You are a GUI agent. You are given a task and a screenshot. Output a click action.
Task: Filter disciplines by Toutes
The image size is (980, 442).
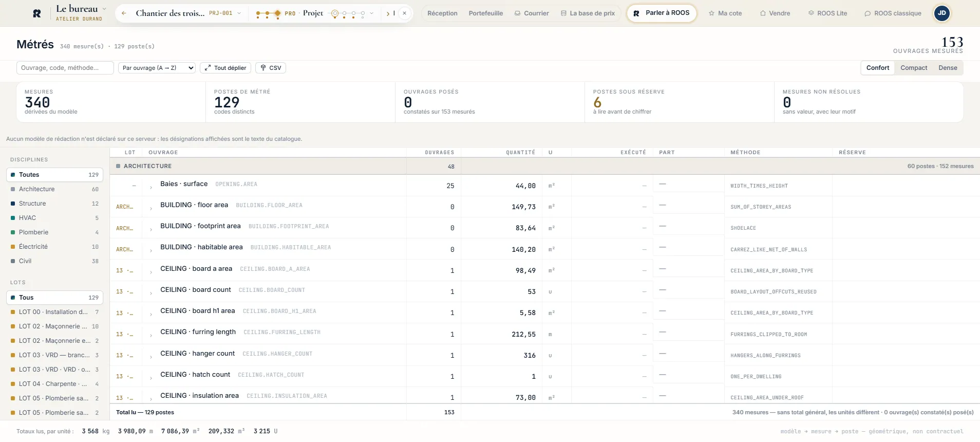pos(54,175)
